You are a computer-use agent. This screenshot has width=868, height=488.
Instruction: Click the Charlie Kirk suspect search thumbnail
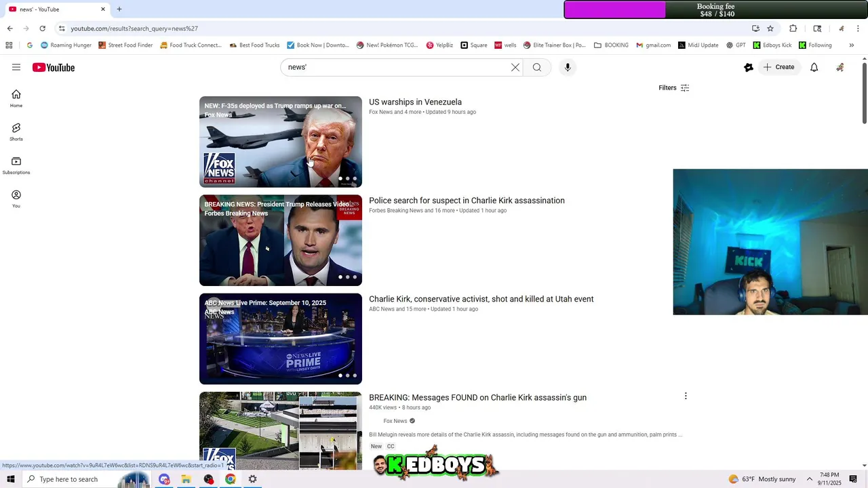(x=281, y=240)
